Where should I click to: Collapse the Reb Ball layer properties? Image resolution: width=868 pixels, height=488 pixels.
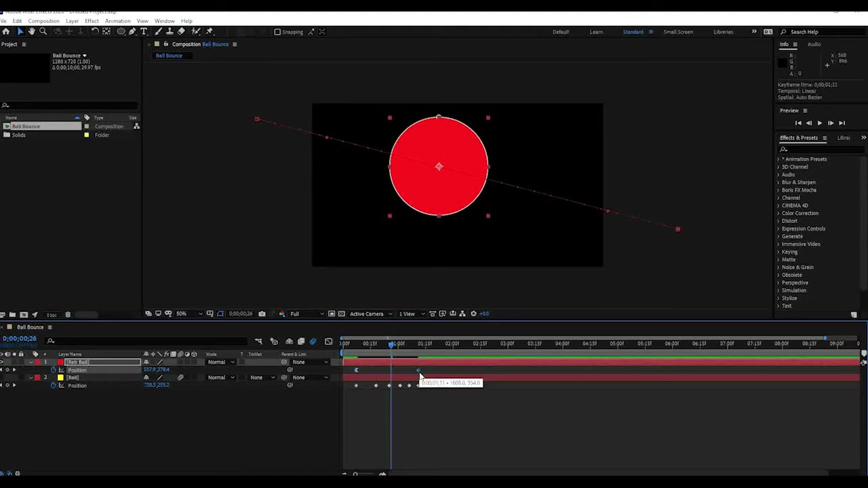click(x=31, y=362)
